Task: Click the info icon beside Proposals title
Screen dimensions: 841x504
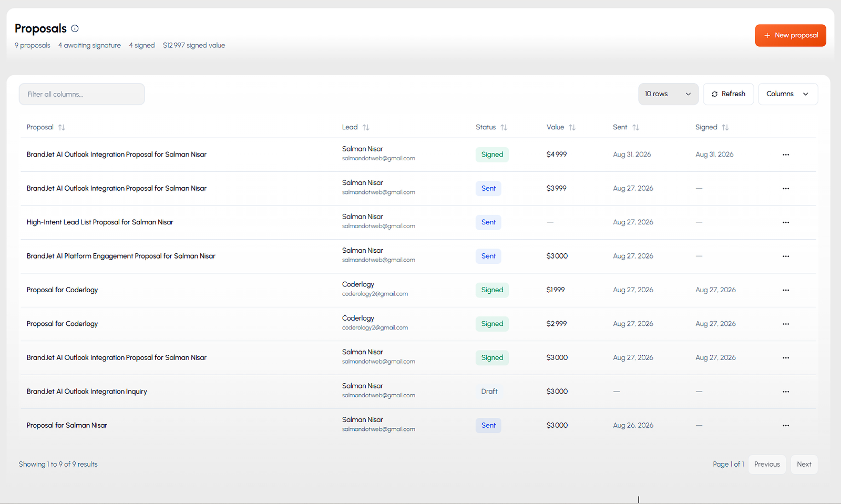Action: (x=75, y=28)
